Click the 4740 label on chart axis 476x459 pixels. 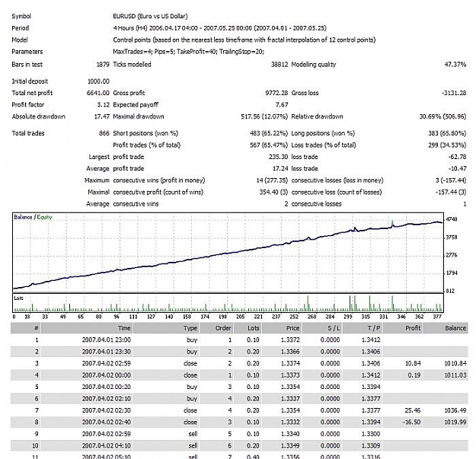tap(452, 219)
